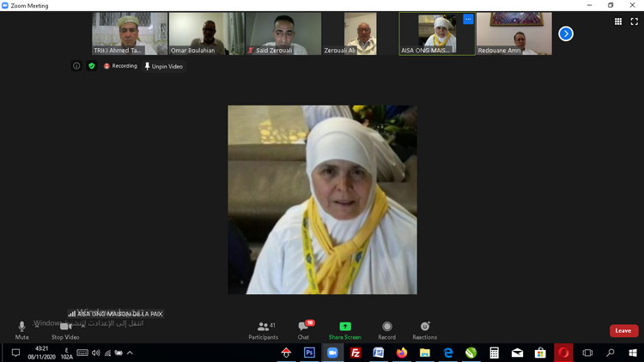Screen dimensions: 644x362
Task: Open FileZilla from the taskbar
Action: click(355, 353)
